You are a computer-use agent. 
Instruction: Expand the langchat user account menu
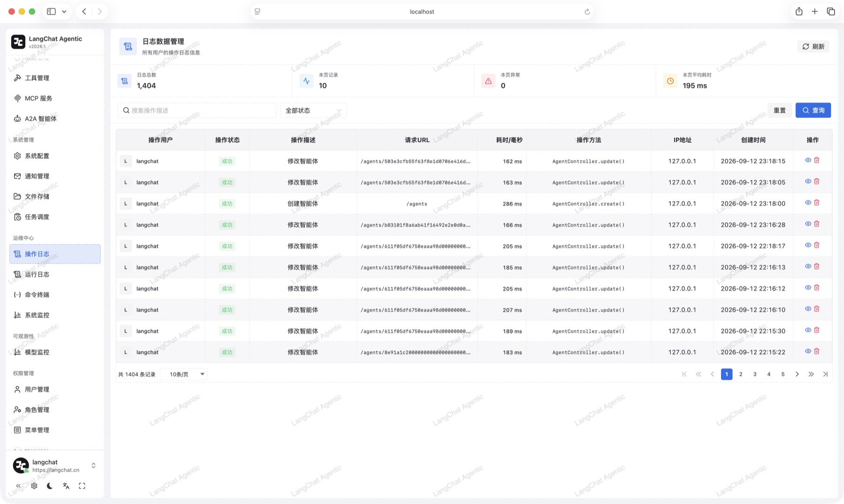pos(93,465)
